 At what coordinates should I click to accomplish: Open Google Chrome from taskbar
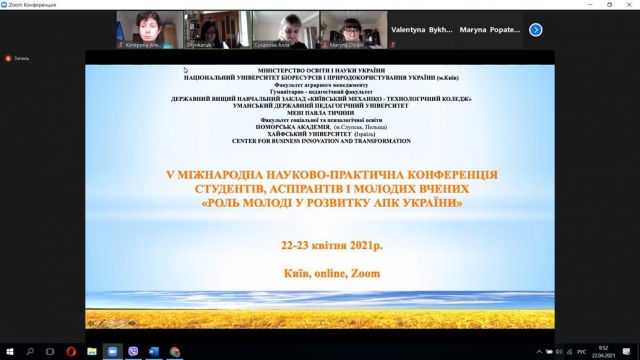pyautogui.click(x=175, y=351)
